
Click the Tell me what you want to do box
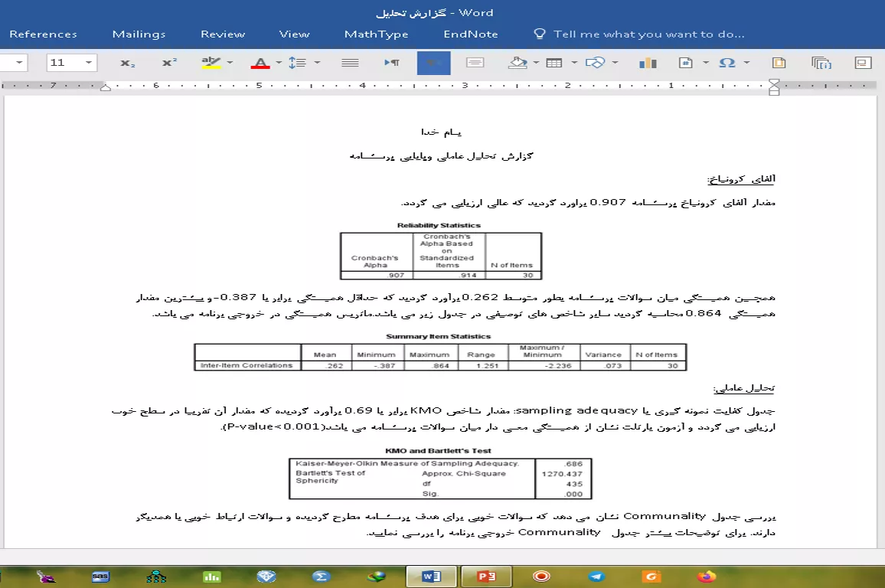point(648,34)
